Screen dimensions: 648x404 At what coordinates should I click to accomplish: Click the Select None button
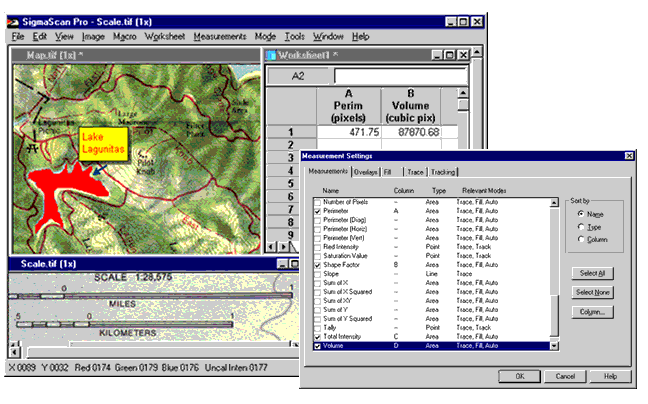click(x=592, y=292)
